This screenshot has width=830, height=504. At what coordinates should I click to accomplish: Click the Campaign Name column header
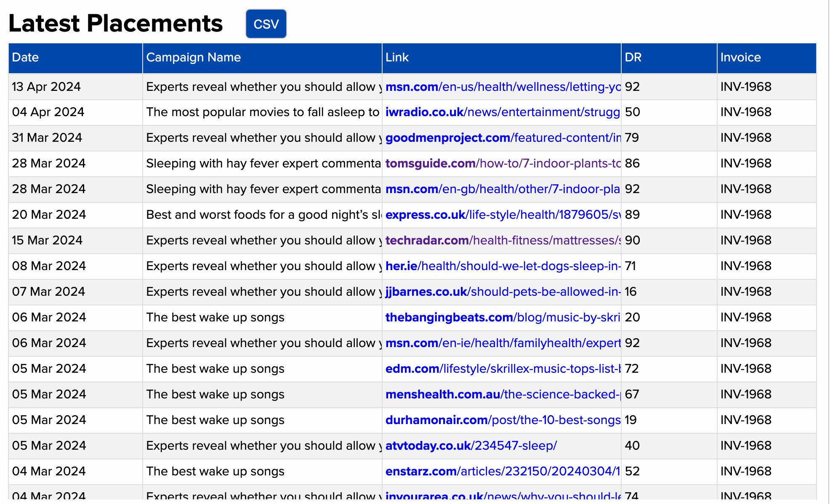click(x=262, y=58)
